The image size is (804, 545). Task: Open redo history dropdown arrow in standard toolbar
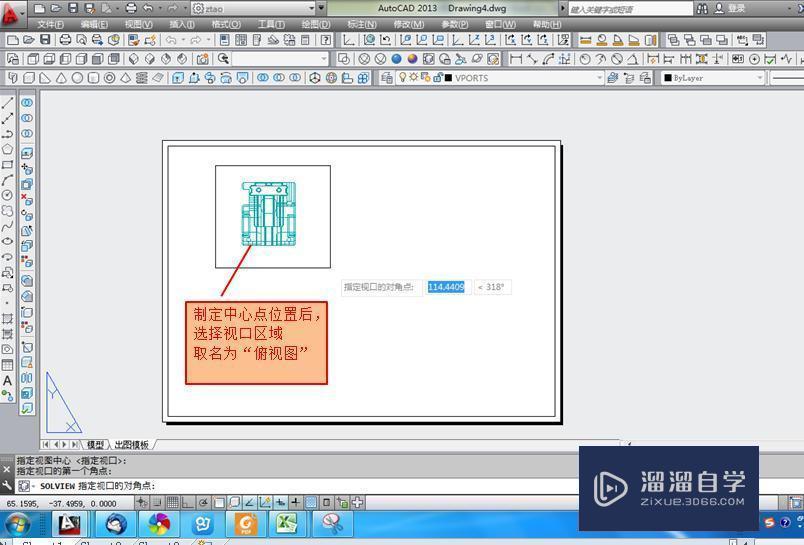click(208, 40)
